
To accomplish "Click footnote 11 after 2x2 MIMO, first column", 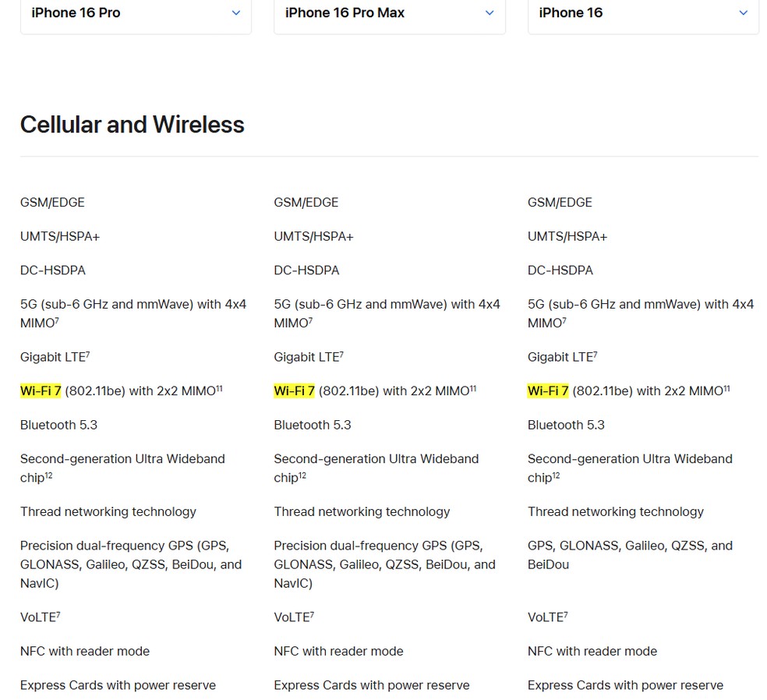I will (219, 388).
